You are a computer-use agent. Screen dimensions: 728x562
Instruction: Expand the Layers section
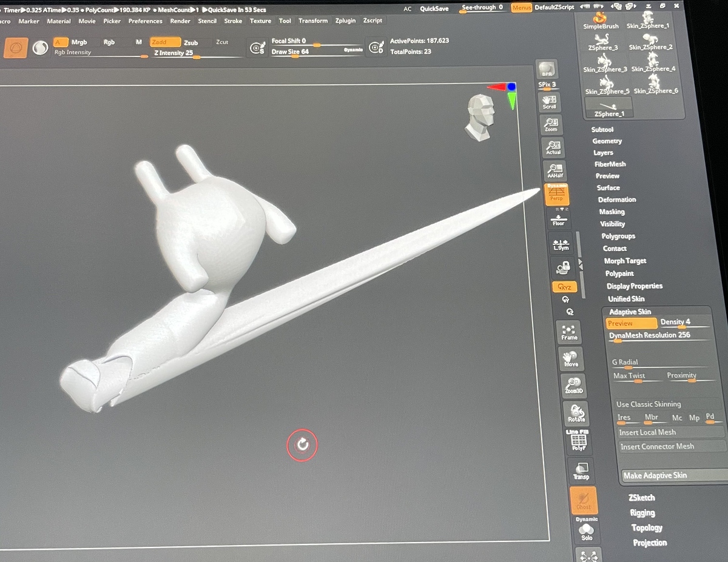[x=603, y=153]
